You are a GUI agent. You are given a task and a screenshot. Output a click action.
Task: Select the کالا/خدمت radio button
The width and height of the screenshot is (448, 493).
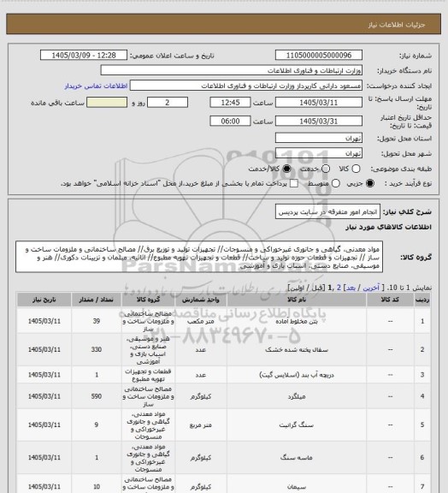point(286,169)
